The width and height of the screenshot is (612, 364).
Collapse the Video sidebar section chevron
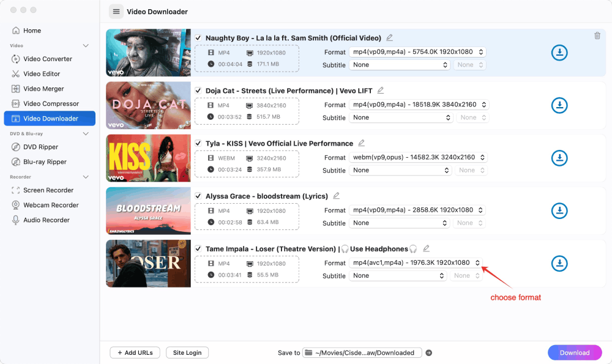86,46
